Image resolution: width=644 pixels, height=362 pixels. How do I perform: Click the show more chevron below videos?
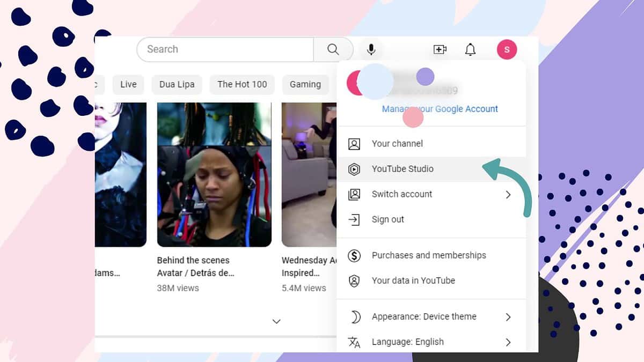[x=276, y=321]
